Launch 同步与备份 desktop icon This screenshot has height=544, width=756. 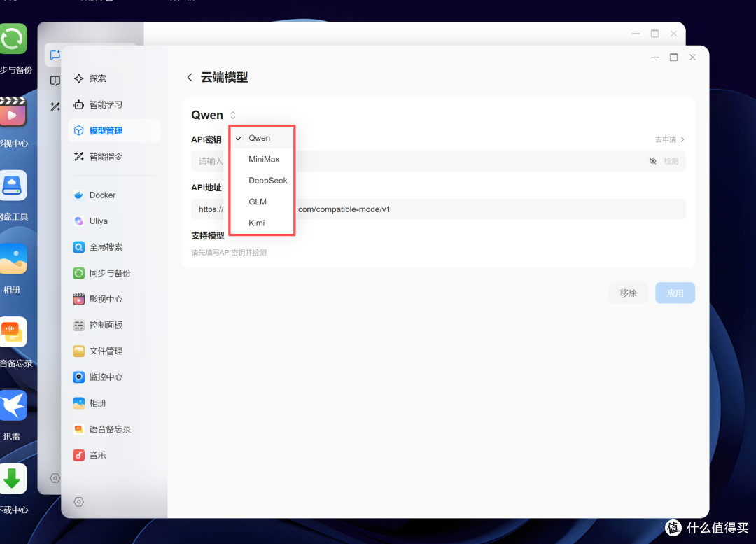click(x=13, y=39)
